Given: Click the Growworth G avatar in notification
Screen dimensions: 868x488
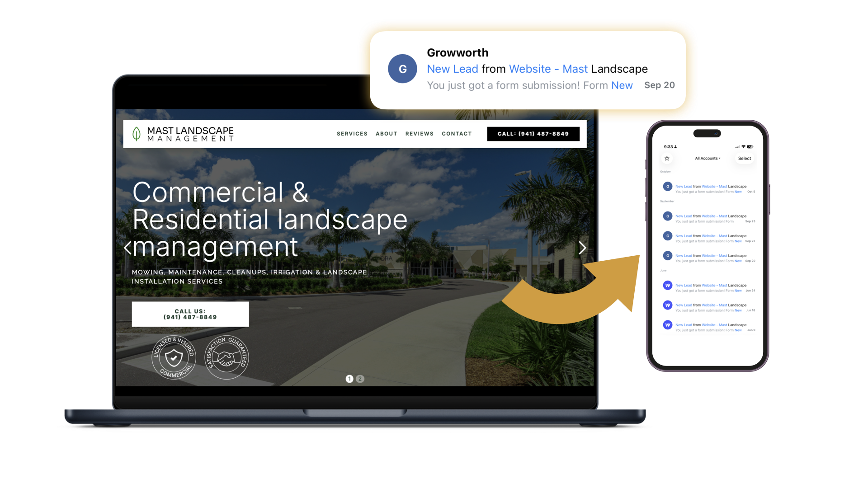Looking at the screenshot, I should click(x=402, y=69).
